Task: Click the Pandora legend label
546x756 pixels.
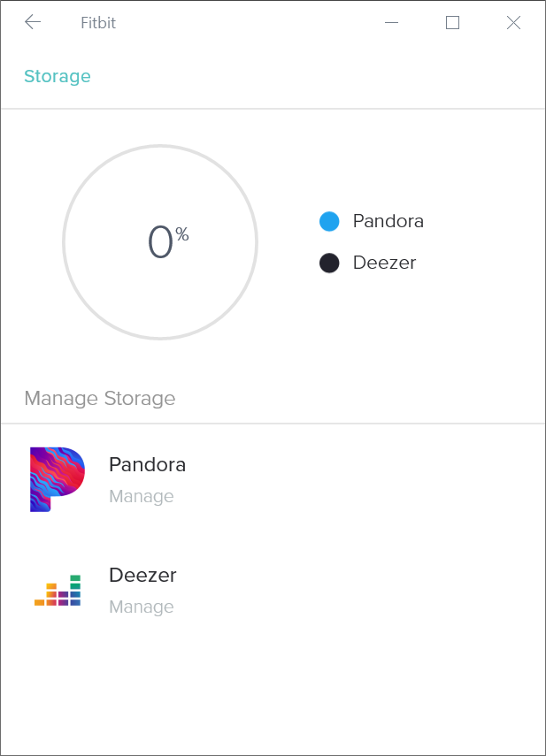Action: 388,221
